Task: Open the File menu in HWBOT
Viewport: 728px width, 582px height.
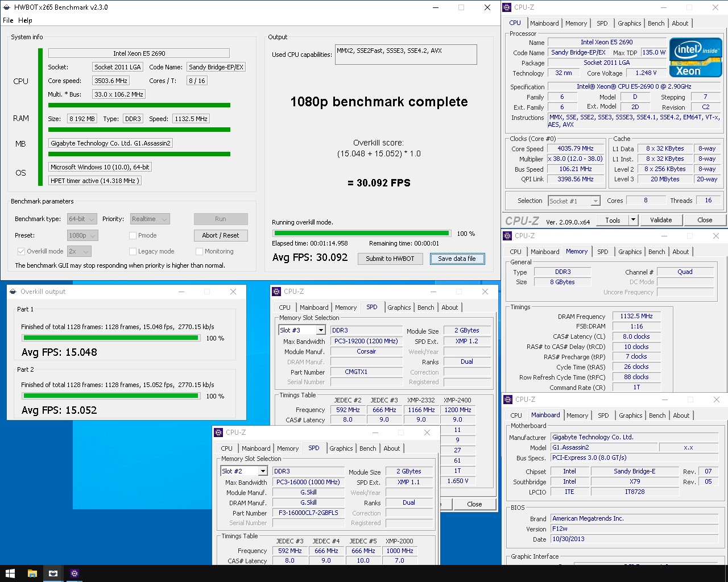Action: tap(8, 20)
